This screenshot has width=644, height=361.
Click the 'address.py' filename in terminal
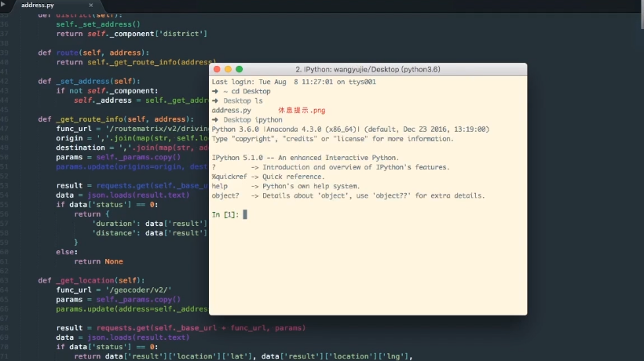pyautogui.click(x=231, y=111)
